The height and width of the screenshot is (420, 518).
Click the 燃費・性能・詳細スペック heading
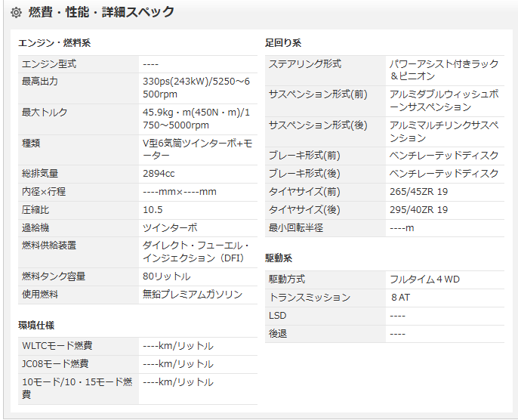[x=101, y=12]
